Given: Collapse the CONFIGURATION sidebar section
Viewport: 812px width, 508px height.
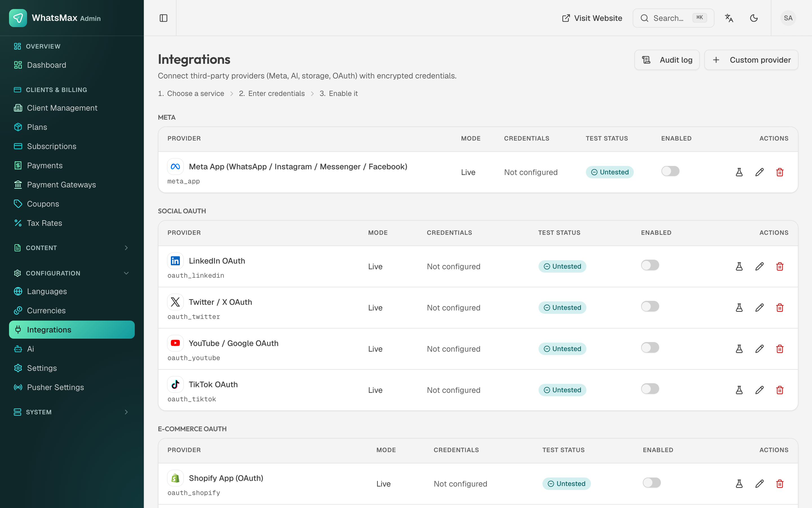Looking at the screenshot, I should [x=72, y=273].
